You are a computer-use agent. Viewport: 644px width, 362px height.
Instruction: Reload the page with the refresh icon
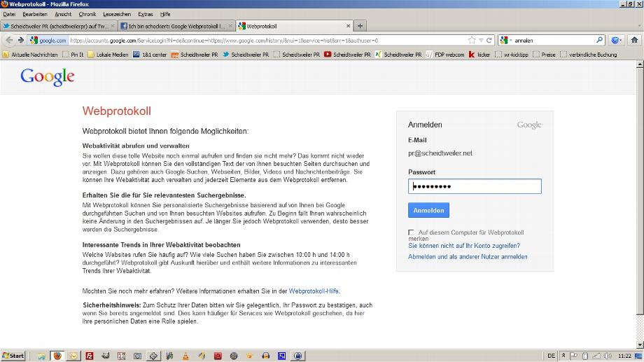point(490,41)
